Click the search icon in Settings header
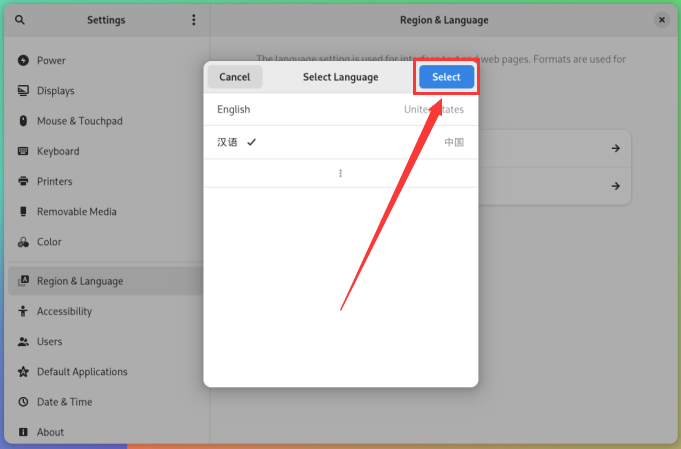 click(20, 20)
